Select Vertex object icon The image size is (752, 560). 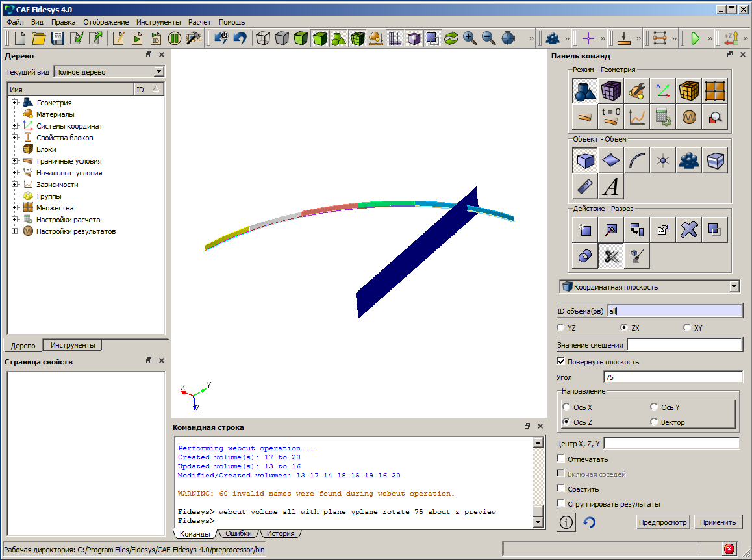pos(663,160)
